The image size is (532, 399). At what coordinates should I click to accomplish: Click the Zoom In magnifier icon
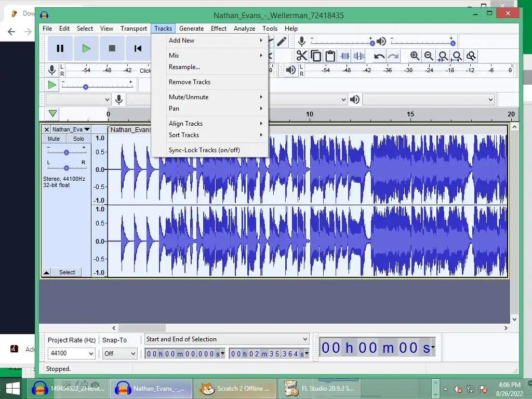415,56
